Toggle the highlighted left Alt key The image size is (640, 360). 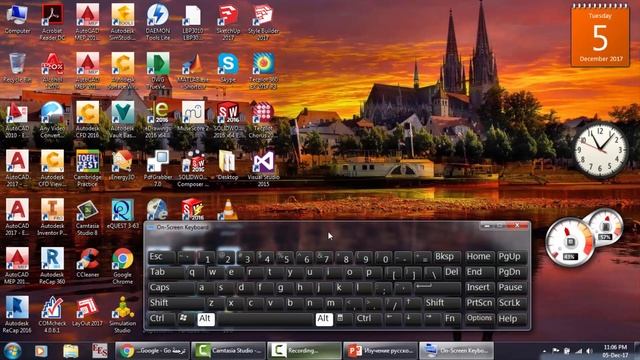pos(205,319)
